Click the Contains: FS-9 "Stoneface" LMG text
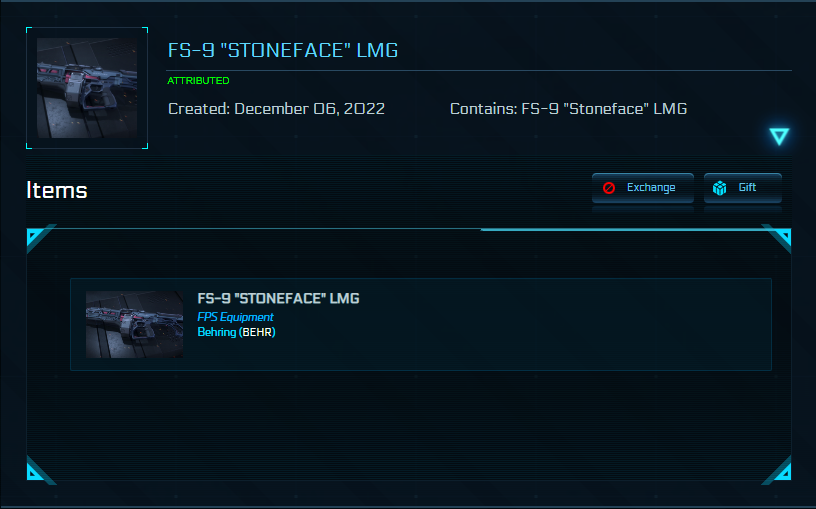The image size is (816, 509). point(568,109)
